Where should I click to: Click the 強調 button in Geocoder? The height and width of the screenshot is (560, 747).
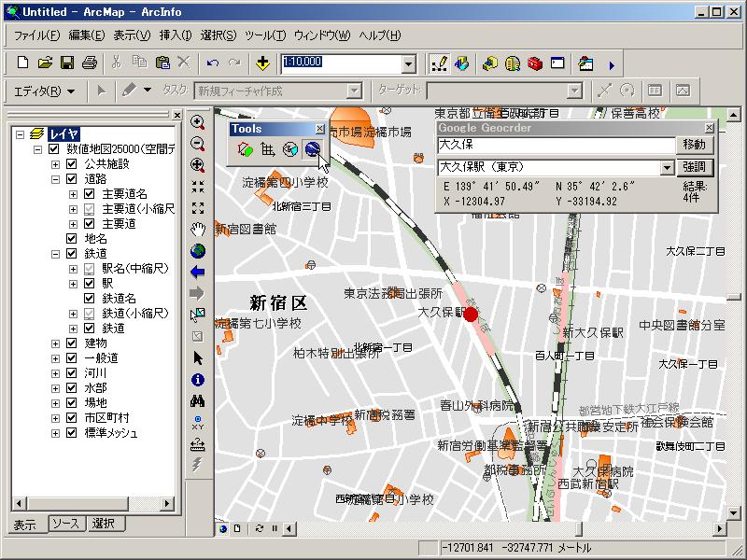tap(694, 167)
